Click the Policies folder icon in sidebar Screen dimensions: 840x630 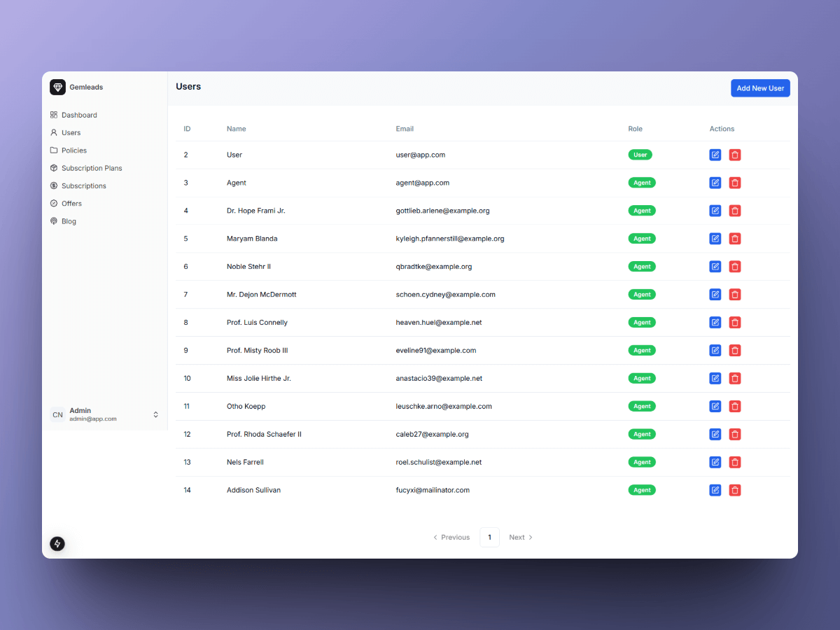(x=54, y=150)
